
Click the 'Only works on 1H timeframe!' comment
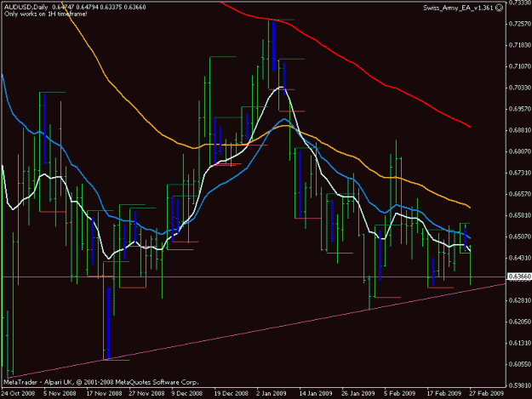tap(46, 14)
